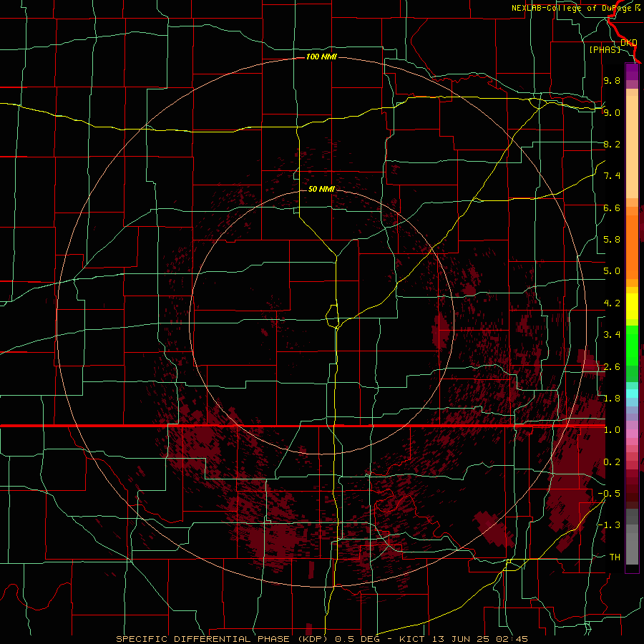Click the "100 NMI" range ring label

[x=321, y=57]
